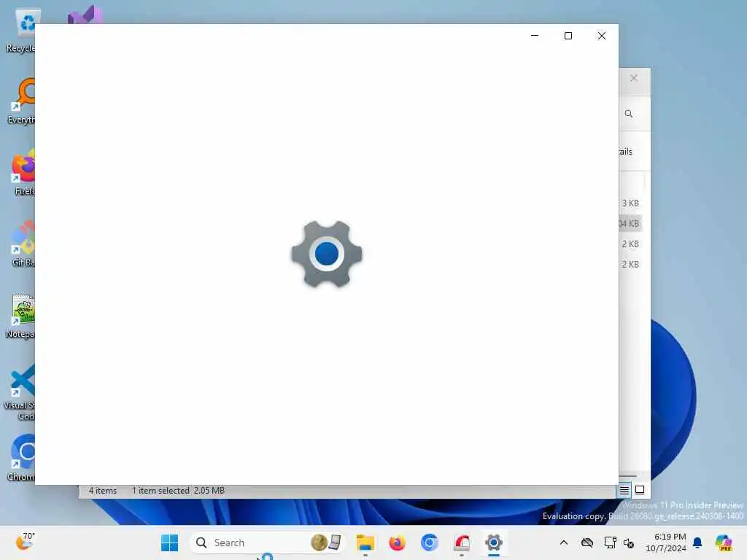Click the crossed-out cloud tray icon
The height and width of the screenshot is (560, 747).
pos(587,542)
